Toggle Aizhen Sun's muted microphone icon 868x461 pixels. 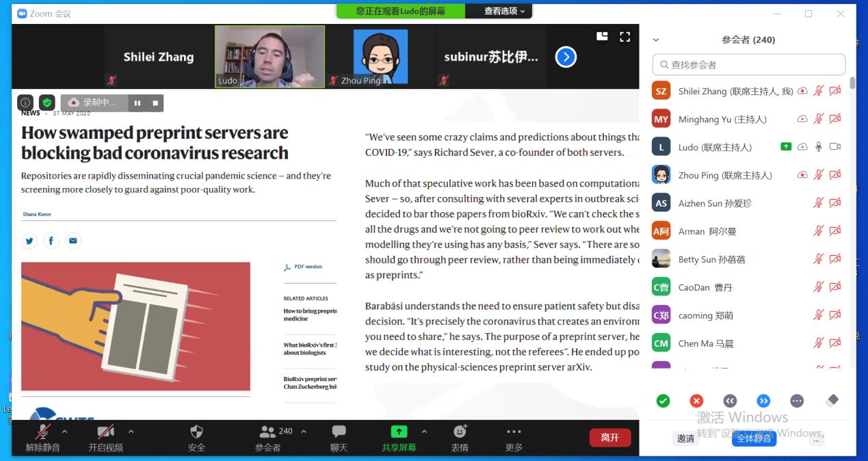[818, 203]
